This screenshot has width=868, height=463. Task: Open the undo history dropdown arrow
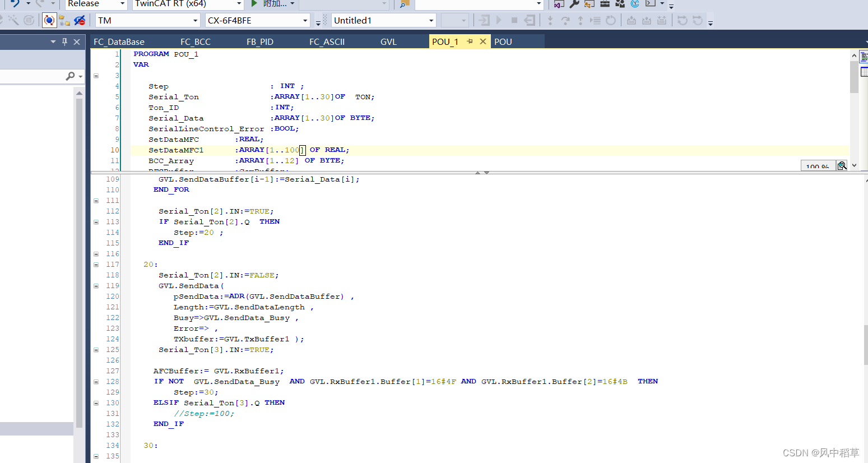click(x=28, y=3)
